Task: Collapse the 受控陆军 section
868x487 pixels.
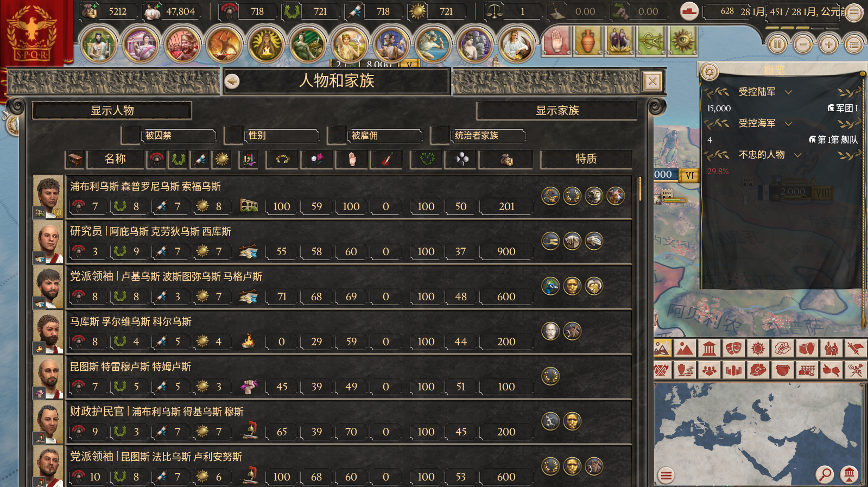Action: point(789,92)
